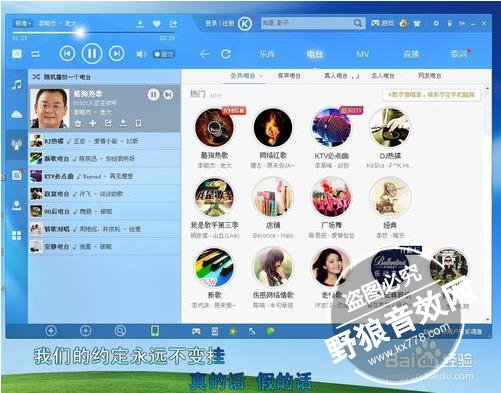Select DJ热碟 row in the station list panel
The height and width of the screenshot is (393, 501).
(x=104, y=141)
